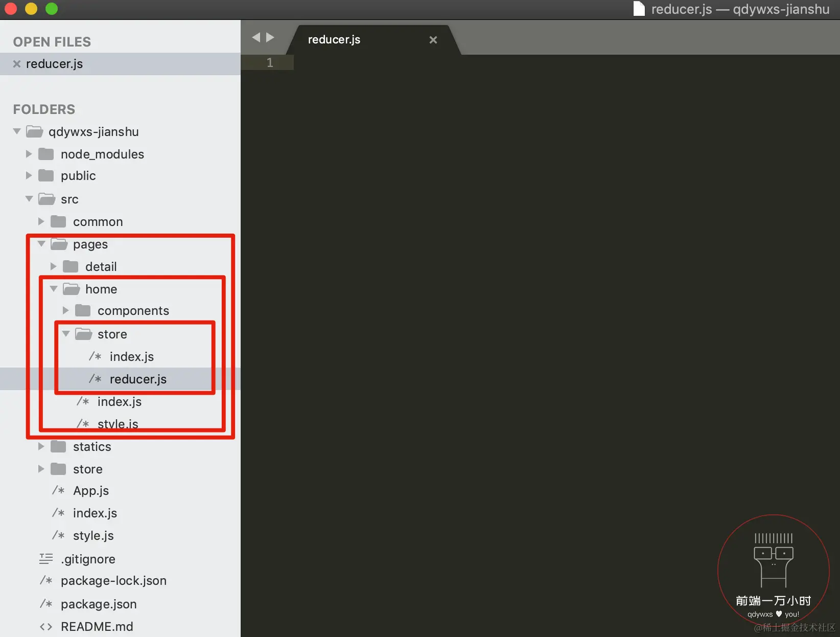Click the common folder icon
Screen dimensions: 840x637
58,221
